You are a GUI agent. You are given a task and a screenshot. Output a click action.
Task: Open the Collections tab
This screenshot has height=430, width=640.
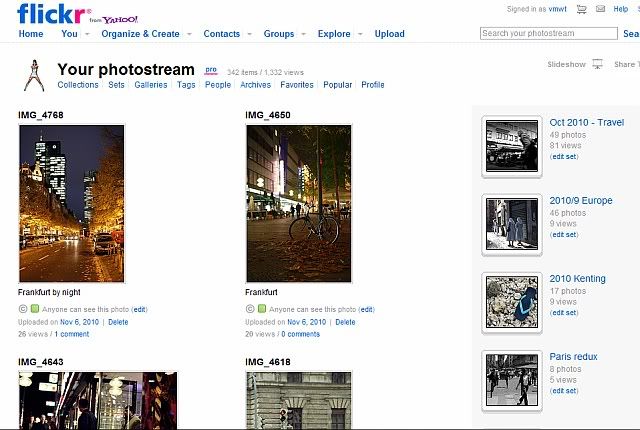coord(78,85)
